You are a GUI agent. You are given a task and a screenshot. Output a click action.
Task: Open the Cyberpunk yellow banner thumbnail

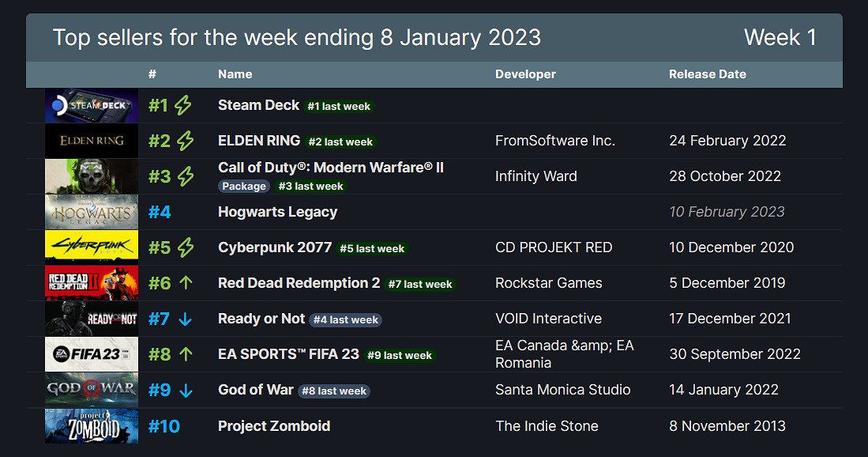click(x=92, y=247)
